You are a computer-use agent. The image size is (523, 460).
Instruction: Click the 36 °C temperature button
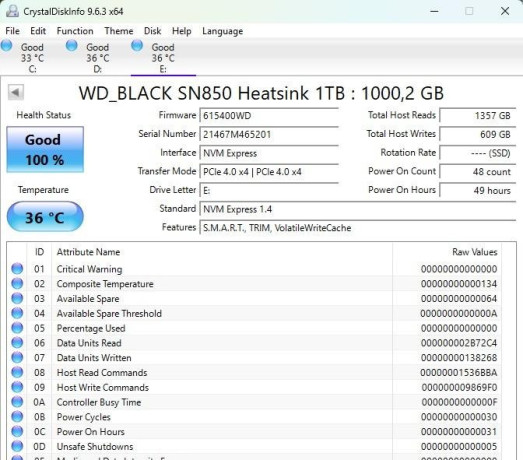point(45,217)
